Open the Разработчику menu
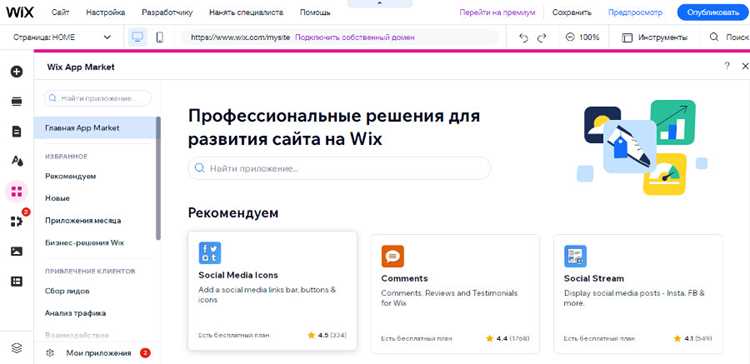Viewport: 750px width, 364px height. click(167, 12)
